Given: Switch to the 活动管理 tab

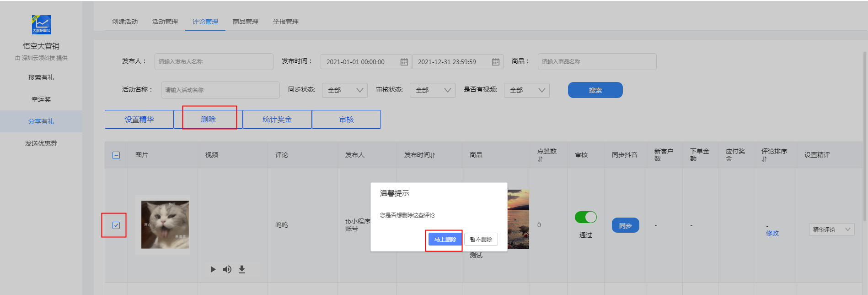Looking at the screenshot, I should tap(165, 22).
